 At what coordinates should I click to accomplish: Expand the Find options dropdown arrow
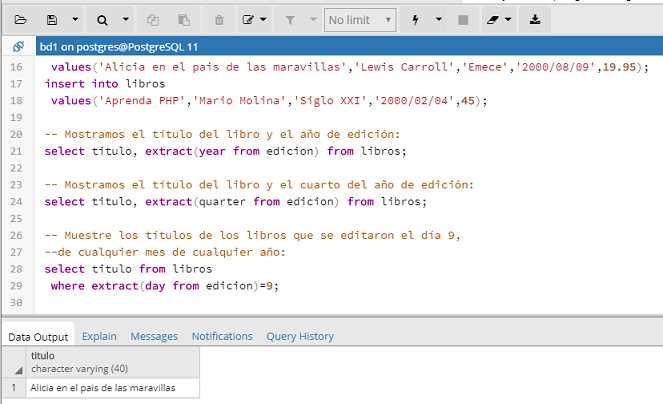125,19
